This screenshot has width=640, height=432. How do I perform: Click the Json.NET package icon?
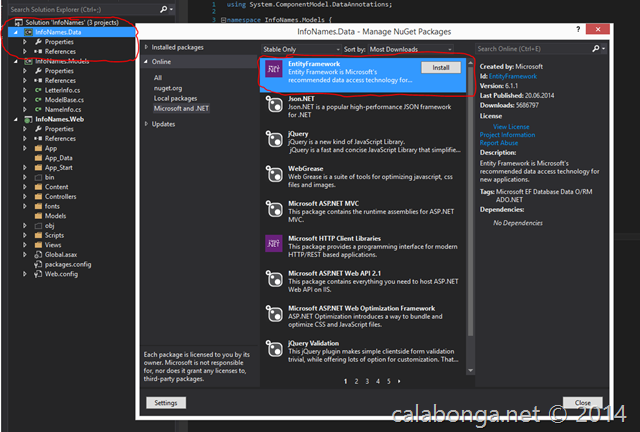274,105
